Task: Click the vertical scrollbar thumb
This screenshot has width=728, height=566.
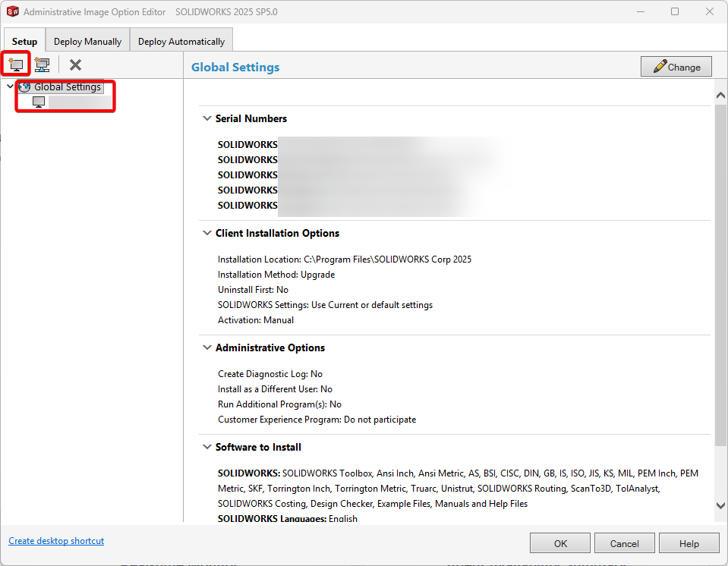Action: click(x=720, y=275)
